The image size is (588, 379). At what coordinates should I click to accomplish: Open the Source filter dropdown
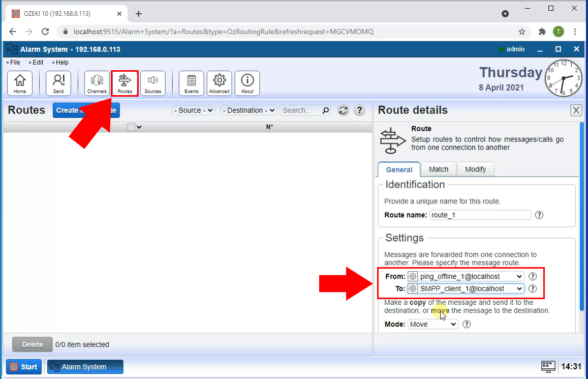(194, 110)
